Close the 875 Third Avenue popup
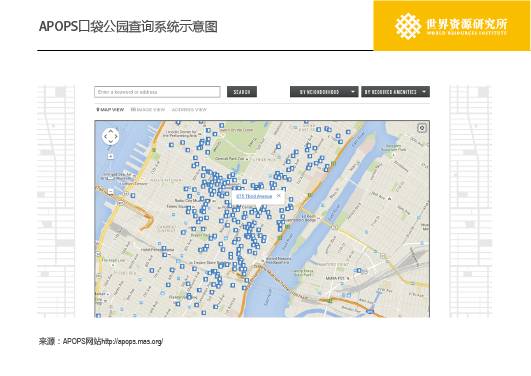 click(x=278, y=195)
